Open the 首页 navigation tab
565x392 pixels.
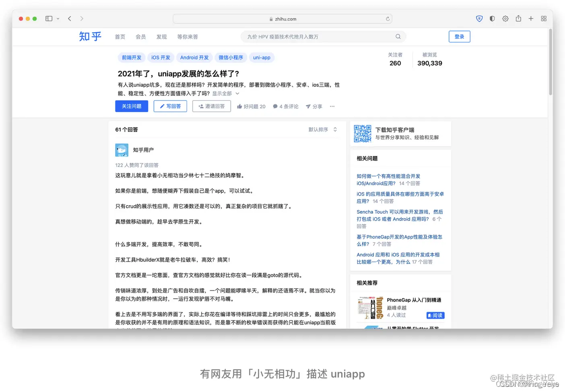point(120,37)
